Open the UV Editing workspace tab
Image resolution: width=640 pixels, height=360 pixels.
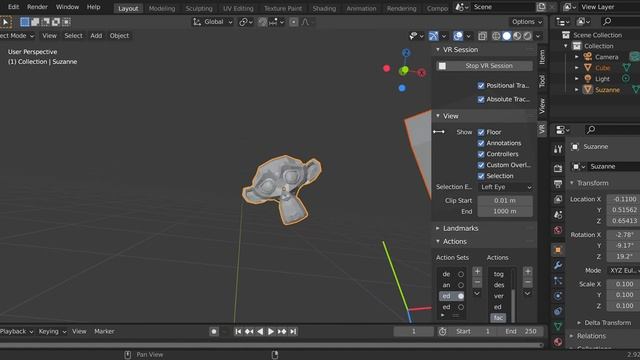[238, 8]
